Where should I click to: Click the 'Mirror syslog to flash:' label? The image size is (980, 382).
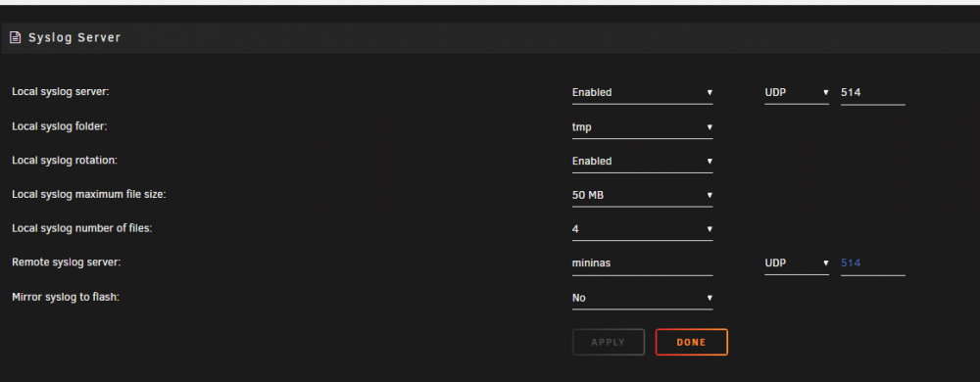point(66,297)
